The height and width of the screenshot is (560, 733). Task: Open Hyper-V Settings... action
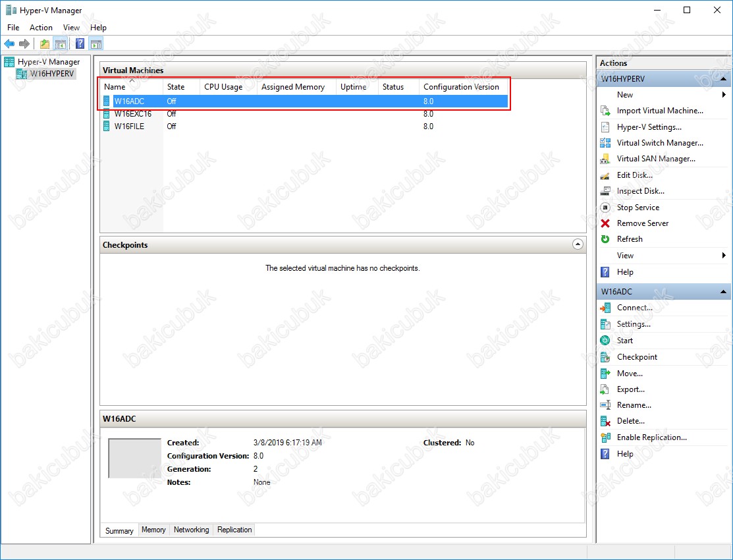coord(649,127)
